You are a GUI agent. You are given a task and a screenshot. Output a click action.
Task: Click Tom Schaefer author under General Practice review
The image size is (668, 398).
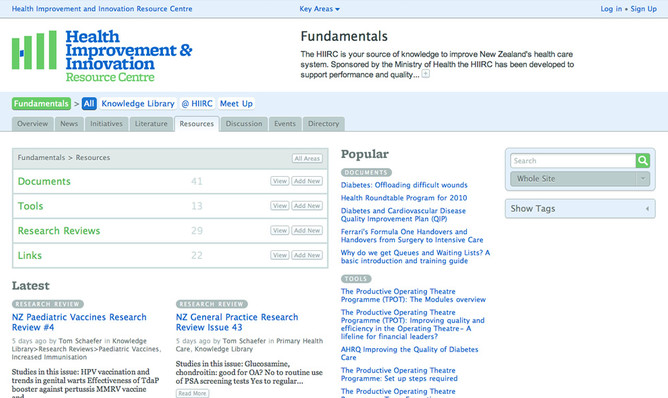pyautogui.click(x=244, y=341)
